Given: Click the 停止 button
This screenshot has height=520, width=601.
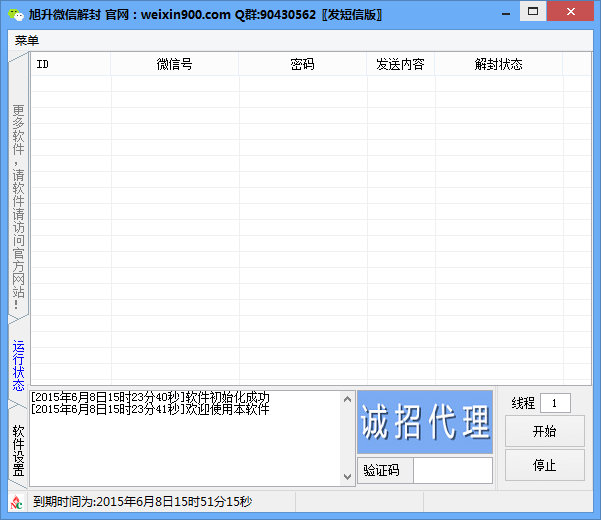Looking at the screenshot, I should point(545,465).
